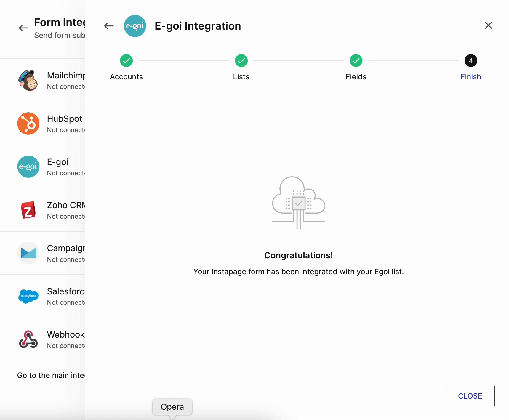Select the HubSpot orange logo icon
This screenshot has width=509, height=420.
point(28,124)
